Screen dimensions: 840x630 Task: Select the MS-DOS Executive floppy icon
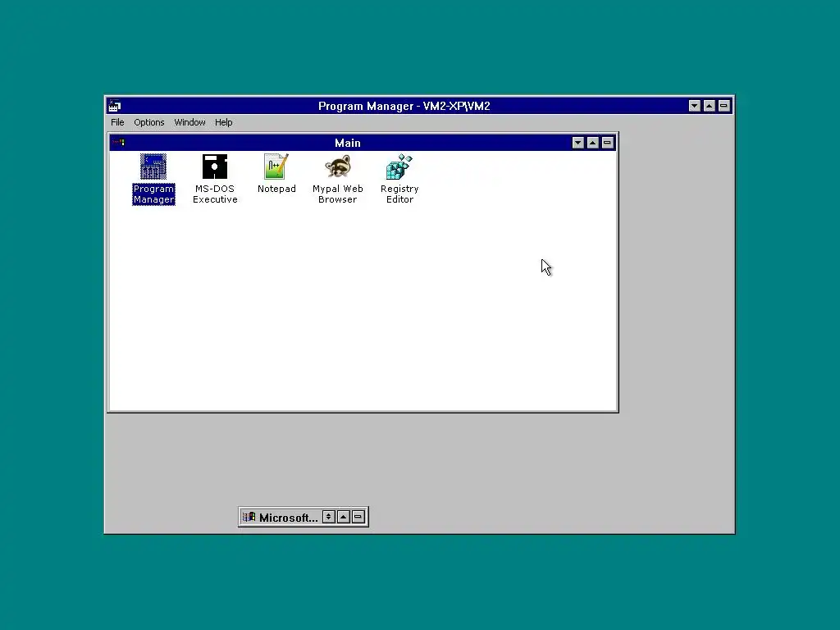tap(215, 167)
